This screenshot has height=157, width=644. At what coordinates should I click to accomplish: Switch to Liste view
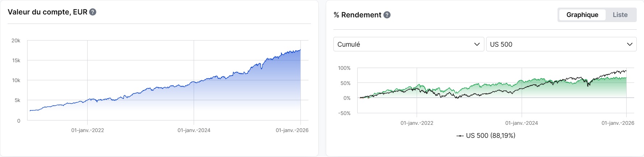(620, 15)
